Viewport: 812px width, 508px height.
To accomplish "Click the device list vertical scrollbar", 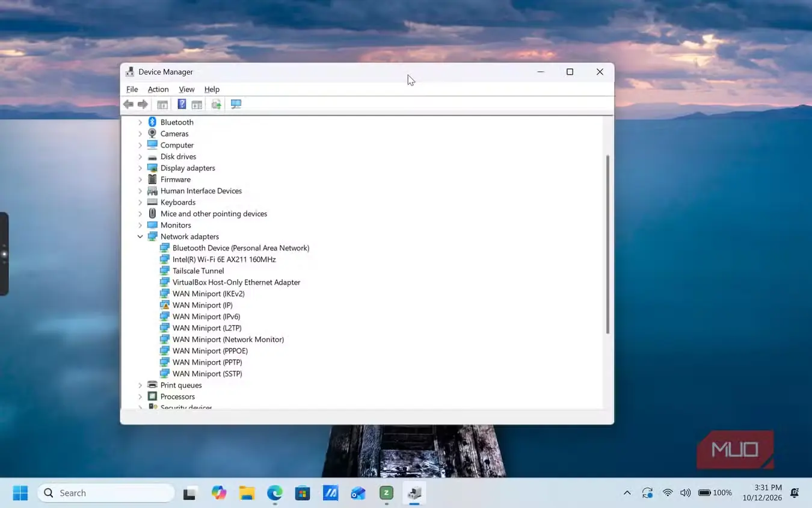I will (607, 244).
